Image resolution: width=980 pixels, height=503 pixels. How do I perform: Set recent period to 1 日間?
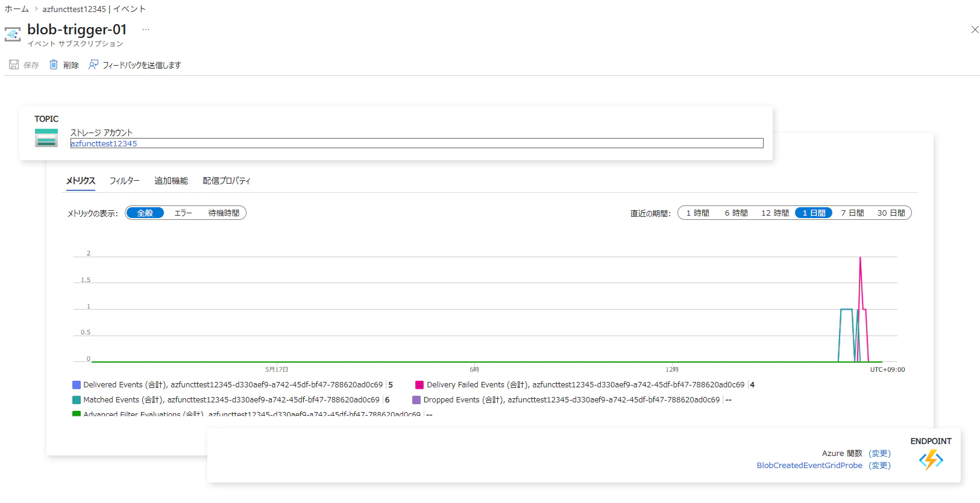pos(814,213)
